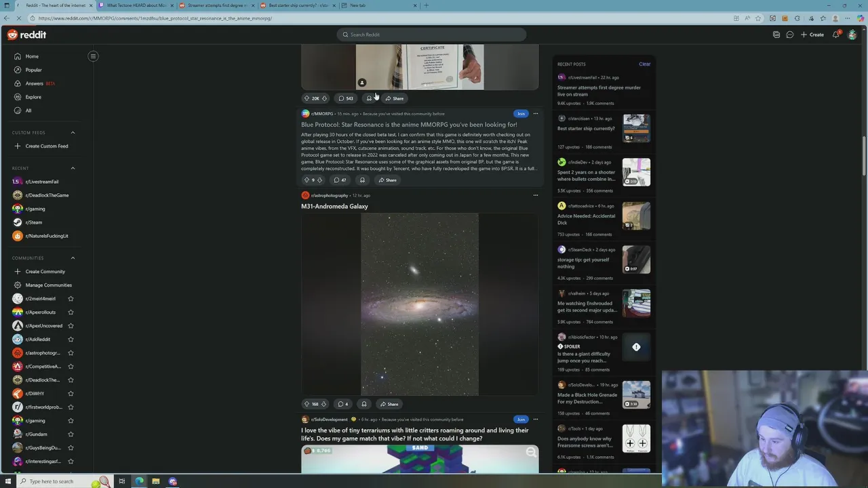Open the Andromeda Galaxy image

[x=420, y=304]
